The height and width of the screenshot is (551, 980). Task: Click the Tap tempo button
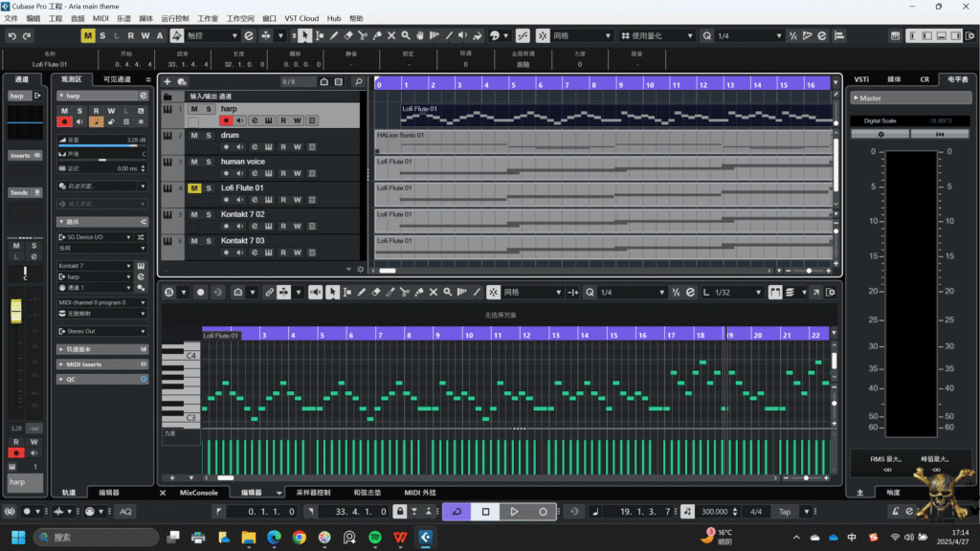(x=785, y=512)
